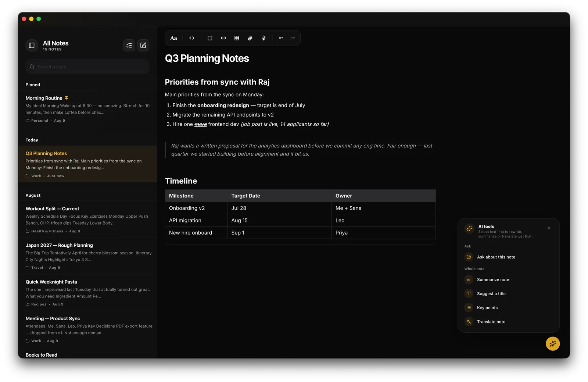
Task: Click the Timeline heading
Action: click(181, 181)
